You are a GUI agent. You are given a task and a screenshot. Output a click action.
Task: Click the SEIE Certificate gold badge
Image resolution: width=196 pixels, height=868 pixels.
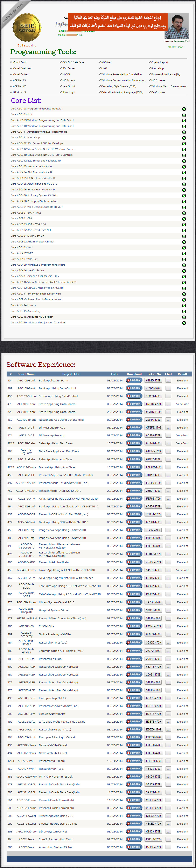27,28
